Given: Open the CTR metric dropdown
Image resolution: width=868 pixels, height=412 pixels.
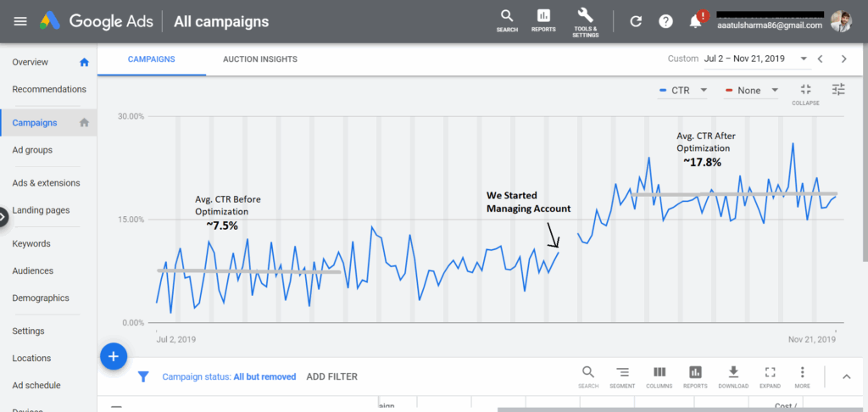Looking at the screenshot, I should coord(683,91).
